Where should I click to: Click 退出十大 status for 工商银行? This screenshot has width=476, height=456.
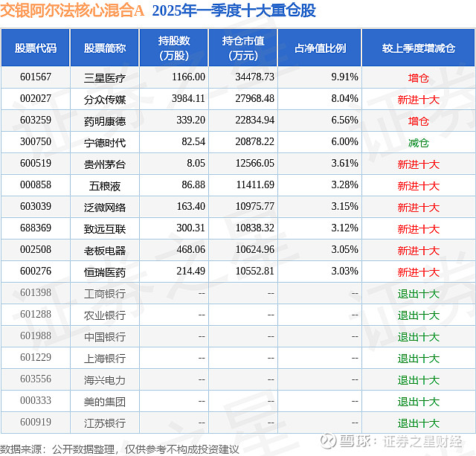click(x=419, y=294)
